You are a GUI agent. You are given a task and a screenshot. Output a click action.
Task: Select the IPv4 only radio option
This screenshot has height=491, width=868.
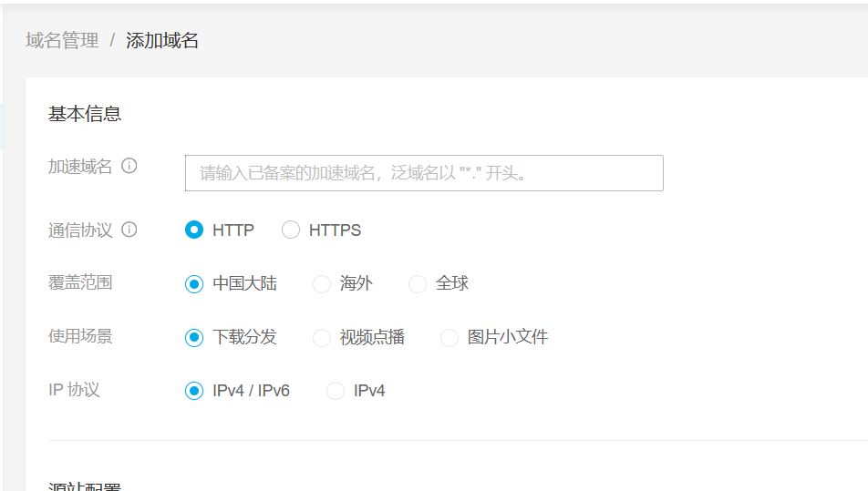pyautogui.click(x=336, y=391)
